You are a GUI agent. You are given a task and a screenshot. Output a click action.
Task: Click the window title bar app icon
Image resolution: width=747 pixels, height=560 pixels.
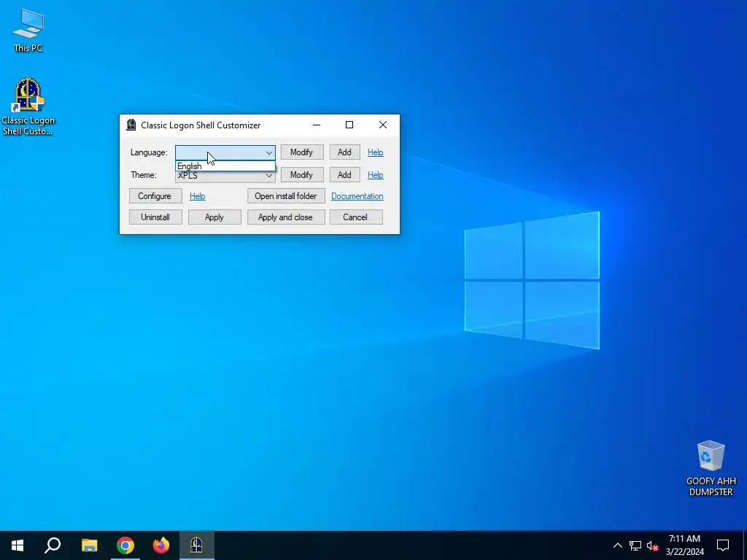click(131, 125)
